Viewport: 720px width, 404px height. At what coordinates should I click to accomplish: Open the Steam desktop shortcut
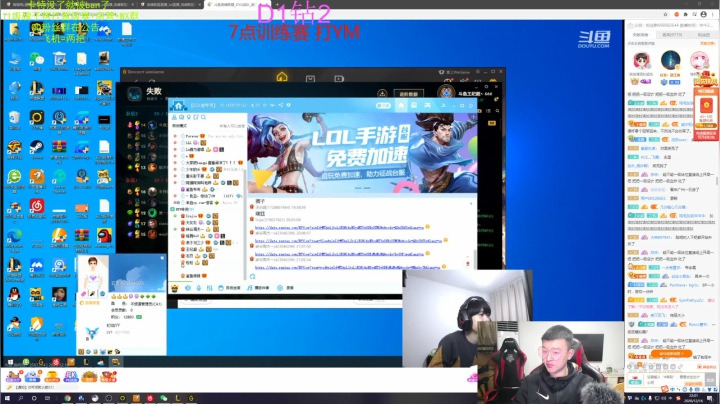coord(37,149)
